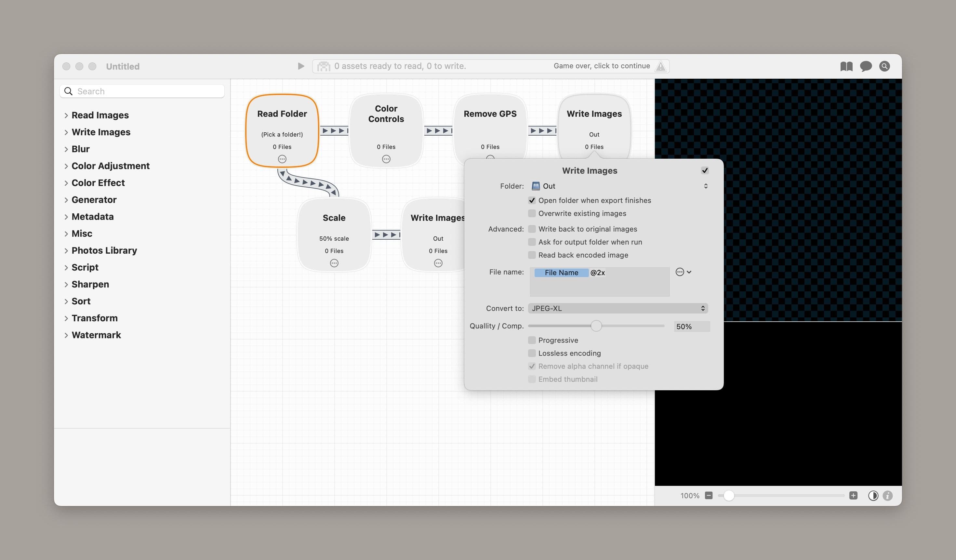The height and width of the screenshot is (560, 956).
Task: Click the Run workflow play button
Action: (x=301, y=66)
